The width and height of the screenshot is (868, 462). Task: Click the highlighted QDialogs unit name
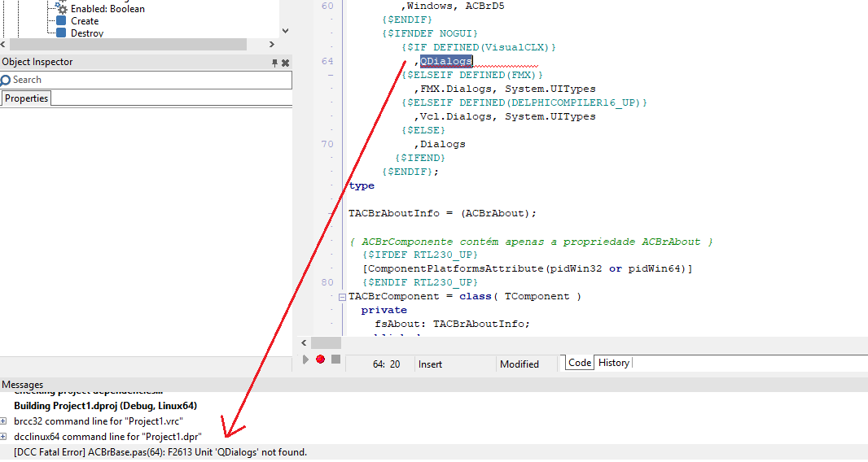tap(445, 61)
